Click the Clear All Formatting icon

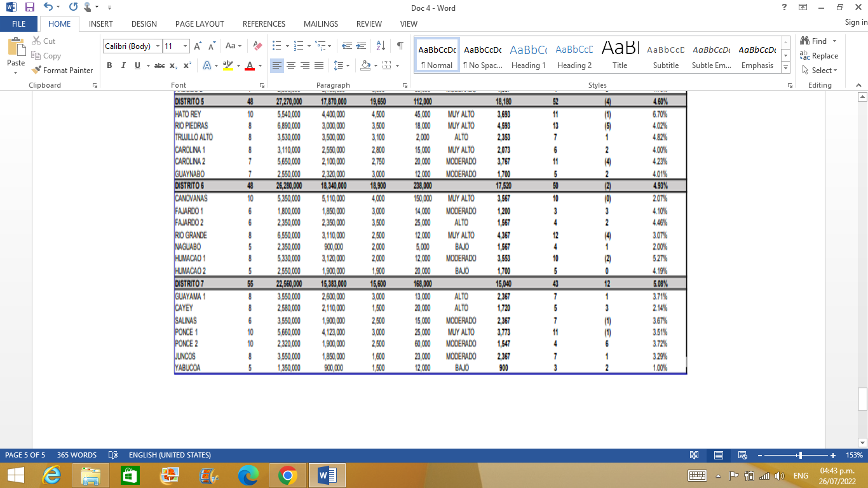[257, 46]
